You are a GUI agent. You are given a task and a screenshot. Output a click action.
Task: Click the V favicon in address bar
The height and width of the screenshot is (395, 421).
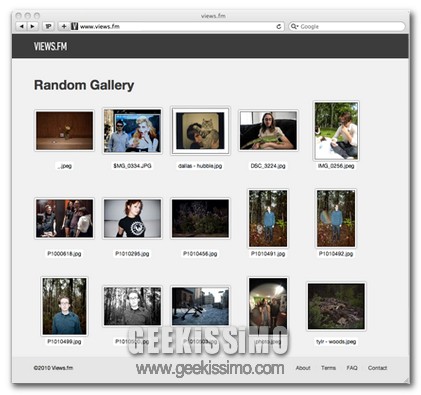click(74, 26)
